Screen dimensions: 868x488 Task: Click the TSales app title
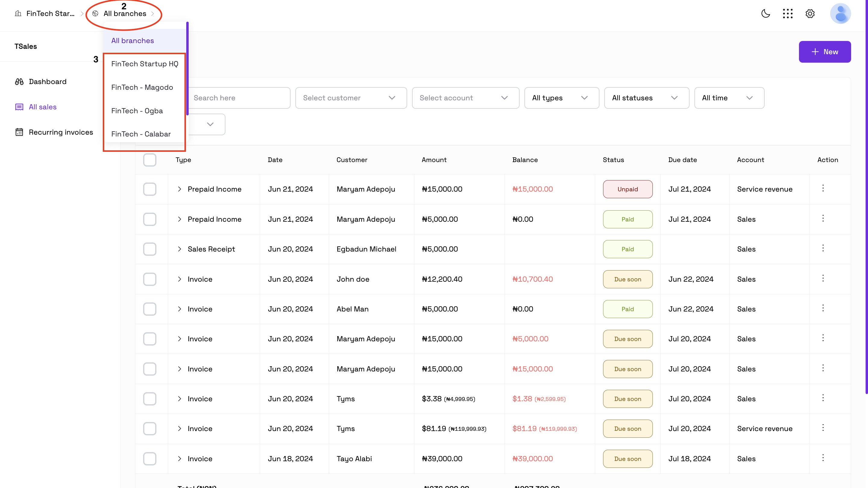tap(26, 46)
